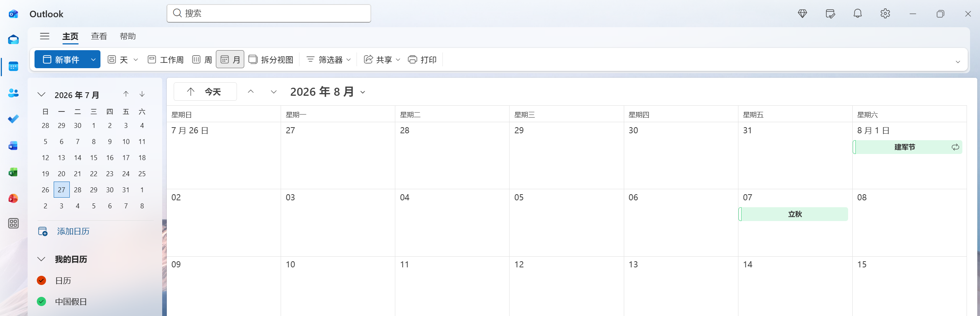The height and width of the screenshot is (316, 980).
Task: Open the premium diamond icon
Action: 802,14
